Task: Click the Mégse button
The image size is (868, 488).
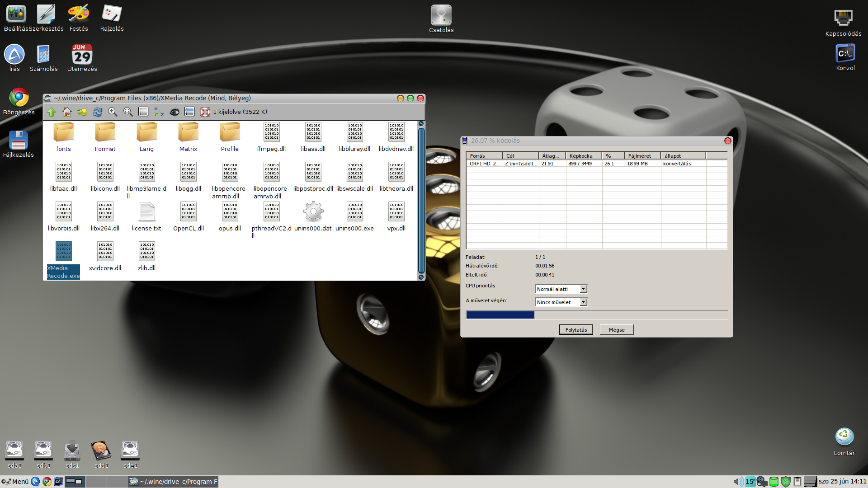Action: coord(617,330)
